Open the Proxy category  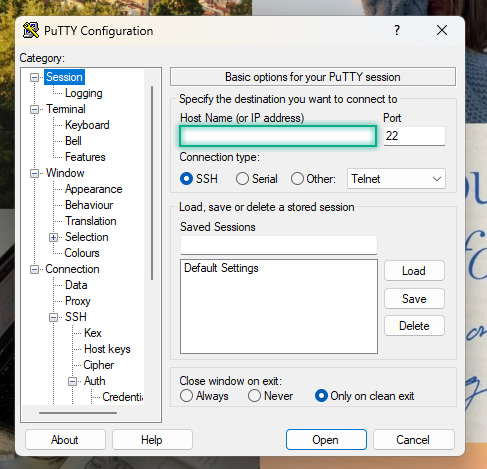(x=78, y=301)
